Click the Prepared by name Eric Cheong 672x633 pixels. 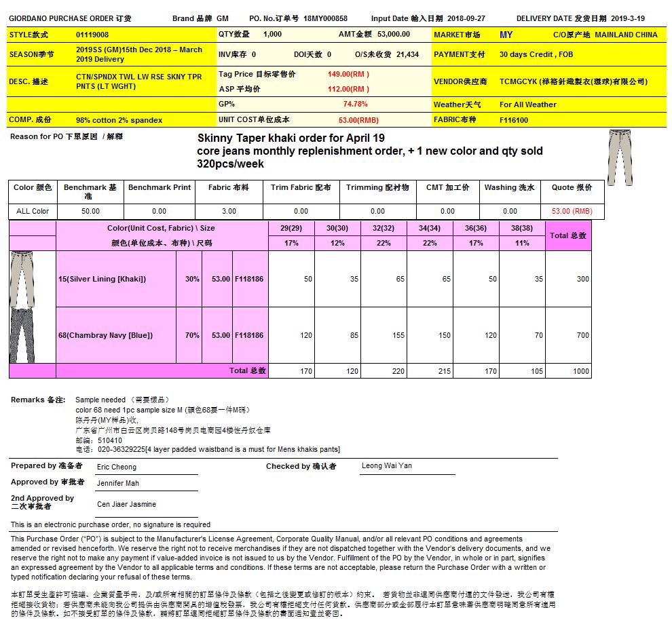[117, 467]
